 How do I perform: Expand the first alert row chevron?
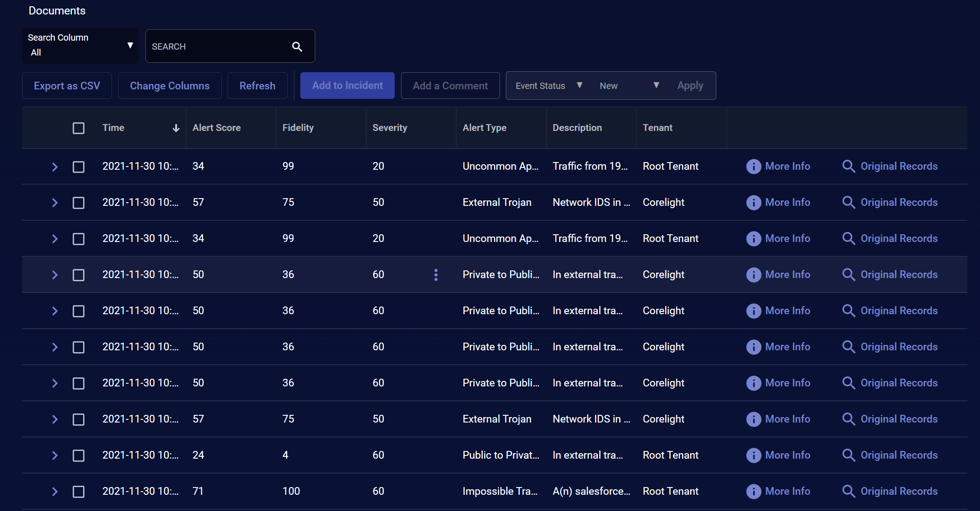(x=55, y=167)
